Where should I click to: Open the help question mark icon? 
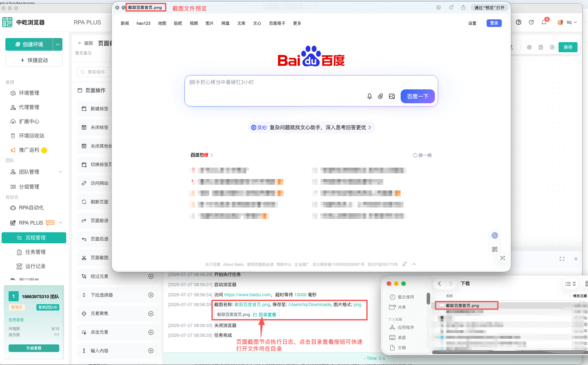(x=519, y=22)
